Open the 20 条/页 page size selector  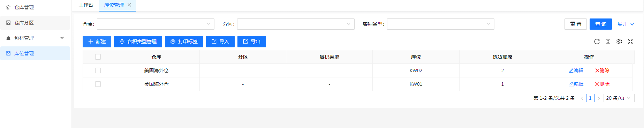pos(619,98)
